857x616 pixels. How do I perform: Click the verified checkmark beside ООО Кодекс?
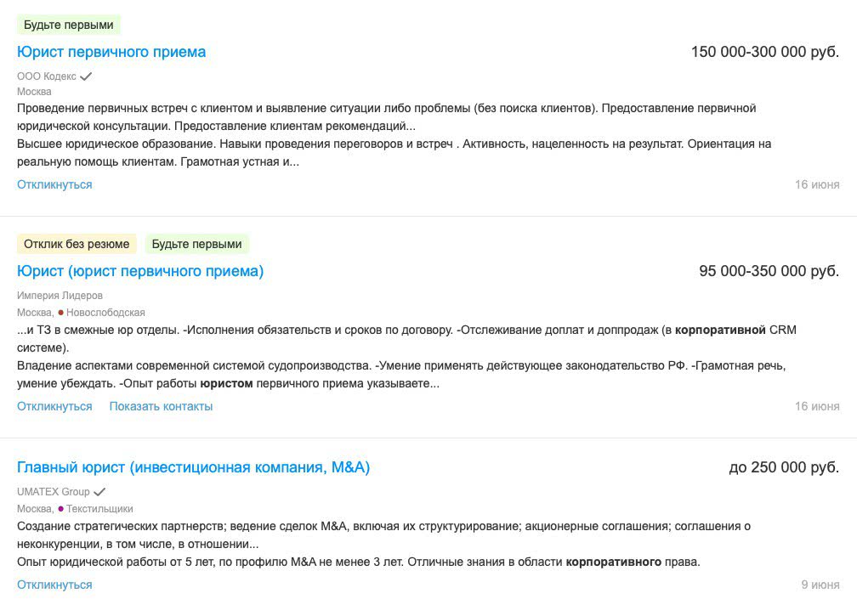click(86, 76)
